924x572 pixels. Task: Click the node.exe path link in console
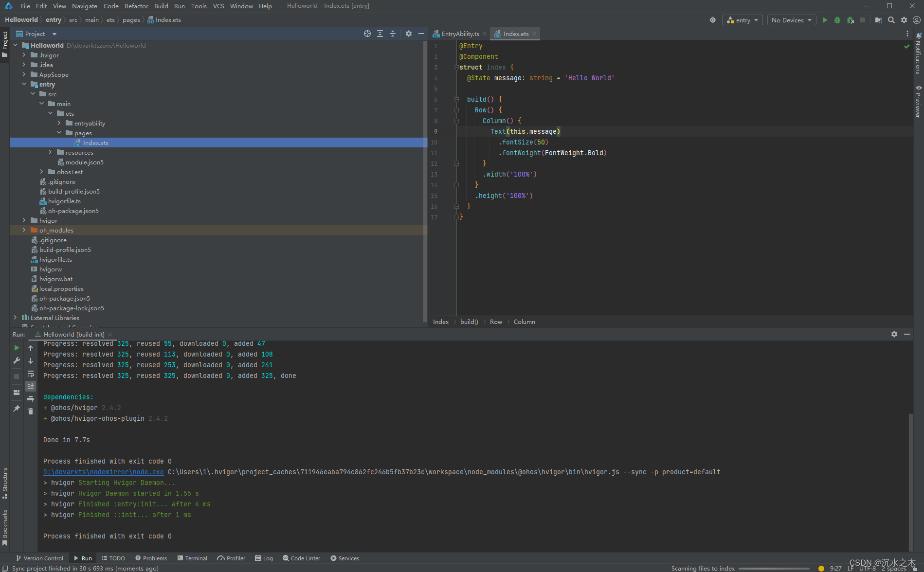103,472
